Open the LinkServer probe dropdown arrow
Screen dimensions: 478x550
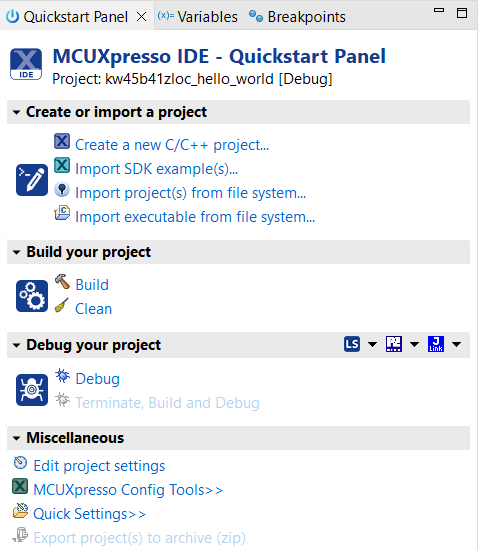pos(372,344)
